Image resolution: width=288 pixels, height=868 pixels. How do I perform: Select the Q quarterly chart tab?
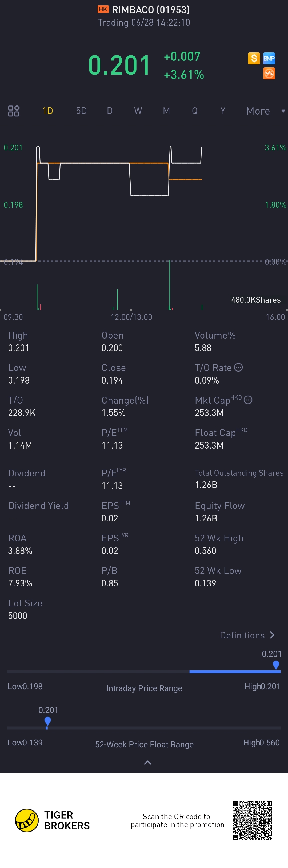pyautogui.click(x=195, y=111)
